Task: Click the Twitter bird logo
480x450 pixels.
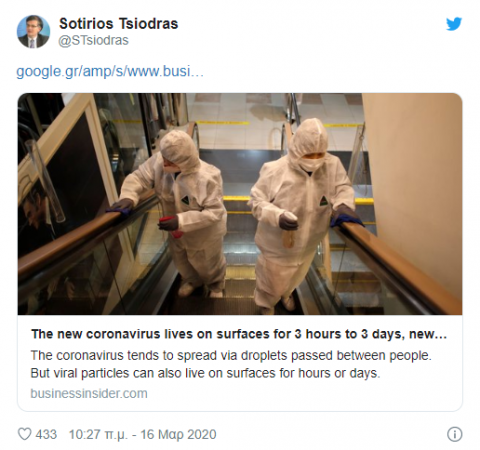Action: point(454,24)
